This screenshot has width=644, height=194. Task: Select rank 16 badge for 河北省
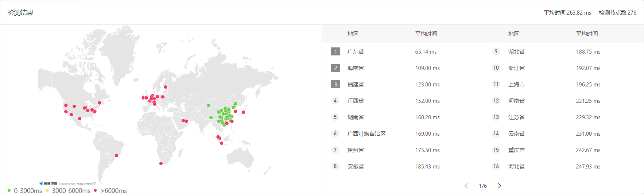(496, 166)
